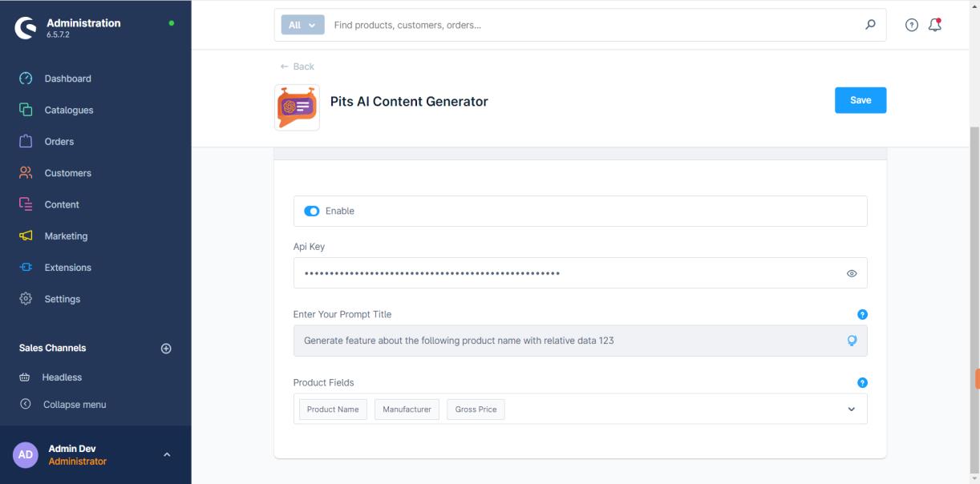Expand the Admin Dev user menu

(x=167, y=455)
